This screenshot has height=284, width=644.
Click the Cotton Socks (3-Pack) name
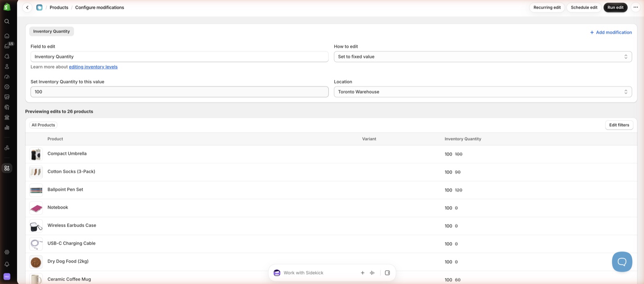(x=71, y=172)
